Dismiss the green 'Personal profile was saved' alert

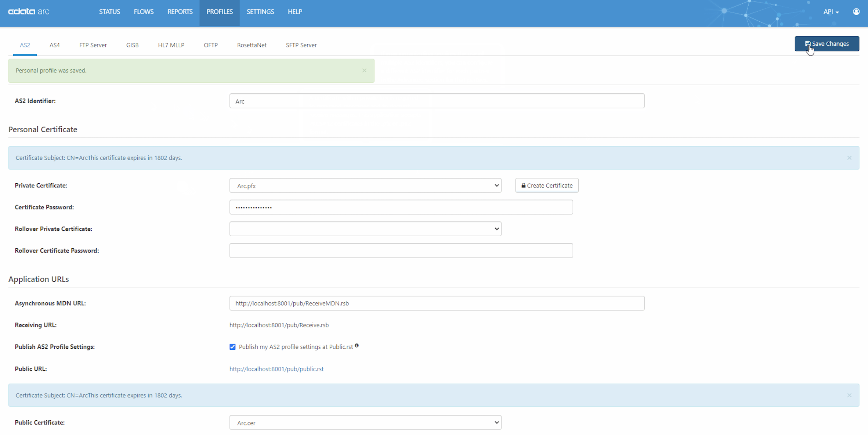tap(364, 70)
